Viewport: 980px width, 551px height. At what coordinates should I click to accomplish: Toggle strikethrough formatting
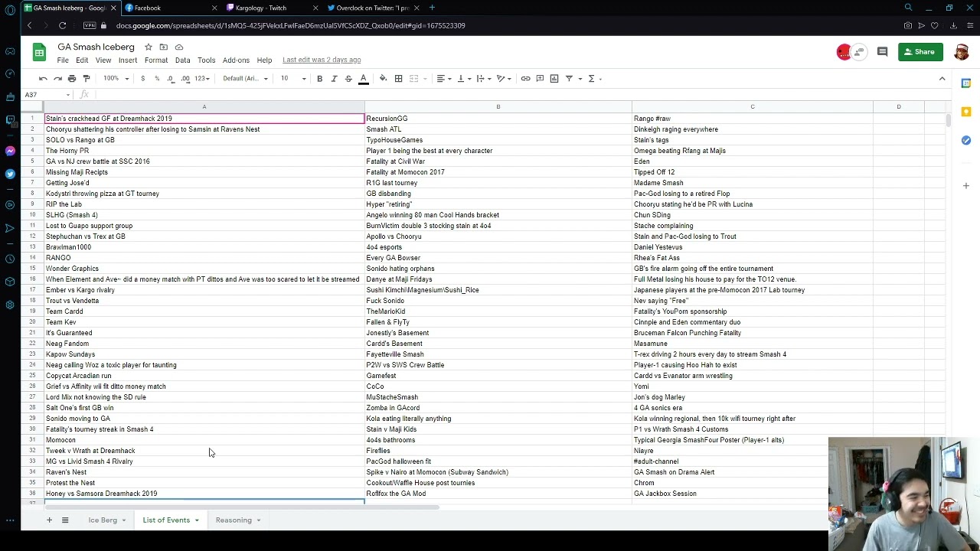click(x=348, y=78)
